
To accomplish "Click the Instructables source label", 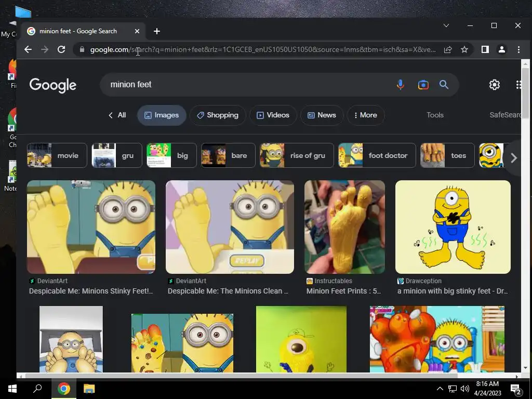I will tap(333, 281).
